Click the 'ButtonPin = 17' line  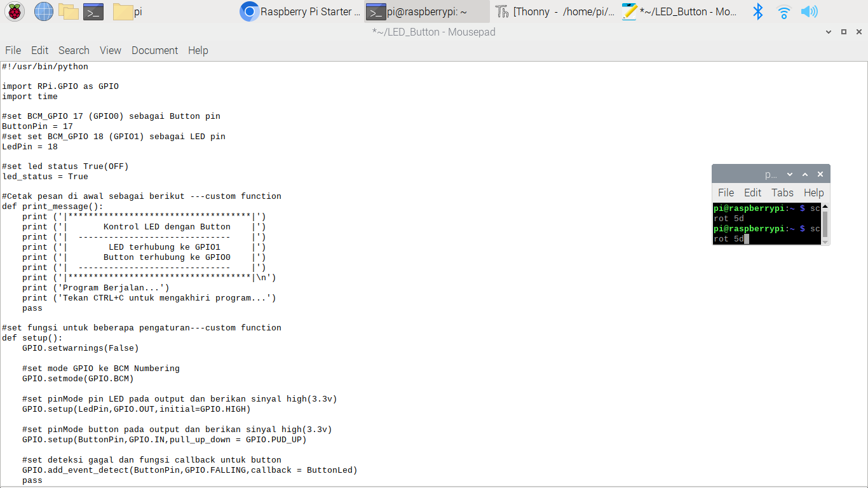(37, 126)
